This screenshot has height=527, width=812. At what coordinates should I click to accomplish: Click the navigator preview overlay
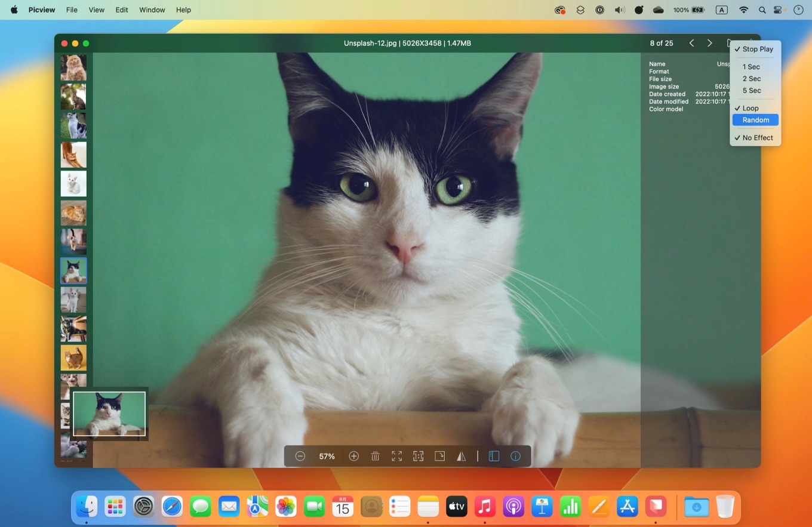click(x=109, y=414)
